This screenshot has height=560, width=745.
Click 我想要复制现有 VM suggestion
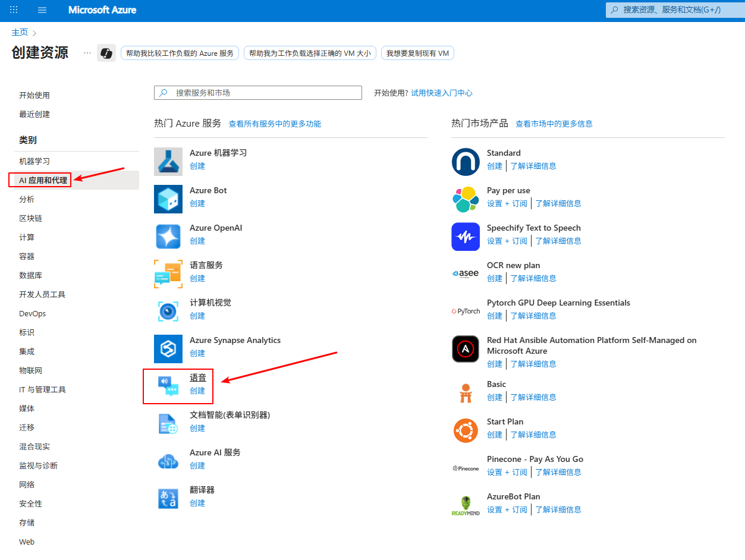(417, 53)
